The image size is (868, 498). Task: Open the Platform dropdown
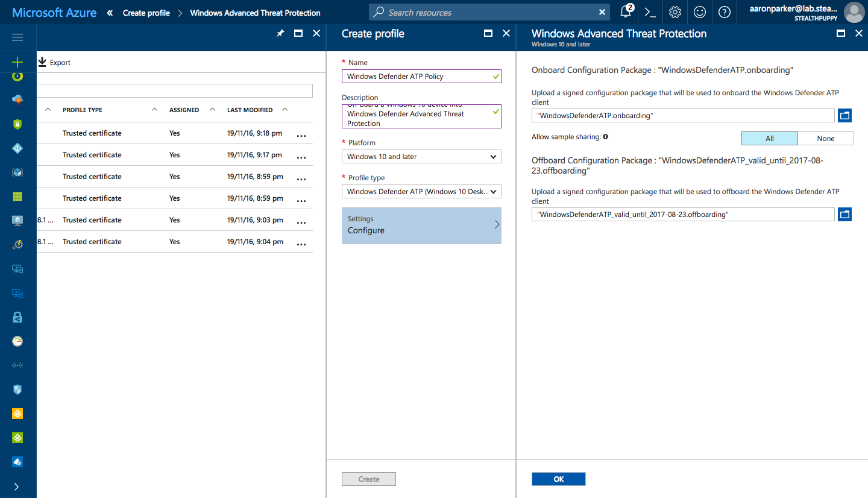click(x=421, y=157)
